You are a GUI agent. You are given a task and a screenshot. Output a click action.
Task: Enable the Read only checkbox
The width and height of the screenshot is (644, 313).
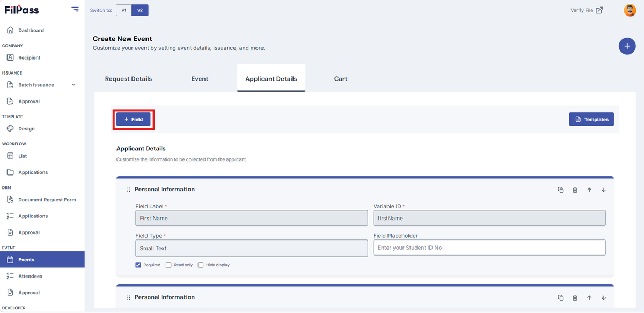(169, 265)
